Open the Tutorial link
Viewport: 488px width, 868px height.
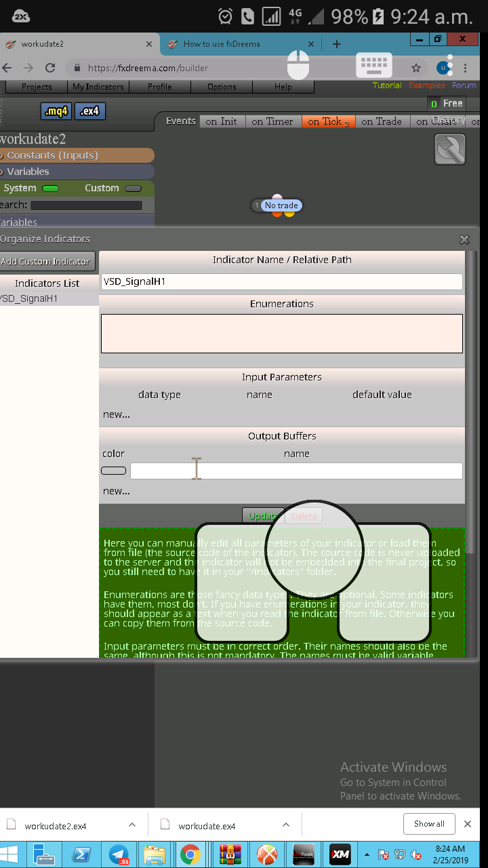point(387,85)
